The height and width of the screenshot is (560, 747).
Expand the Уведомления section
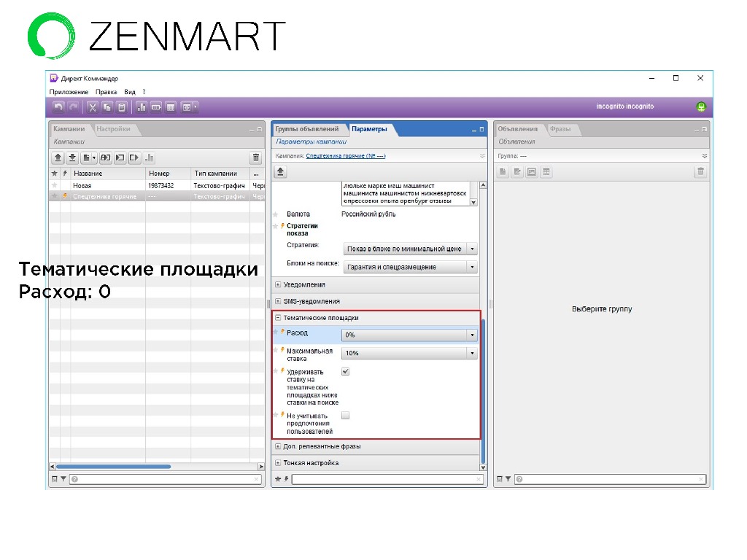[278, 285]
